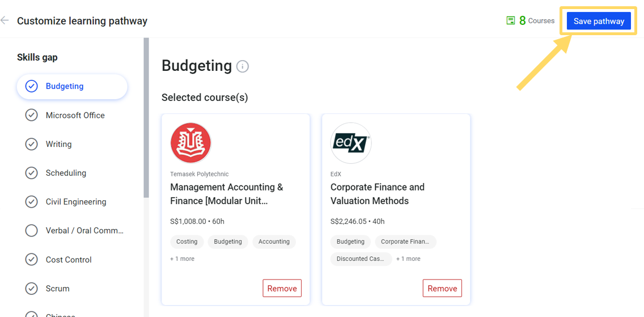Open the Management Accounting & Finance course title
The width and height of the screenshot is (644, 317).
click(227, 194)
